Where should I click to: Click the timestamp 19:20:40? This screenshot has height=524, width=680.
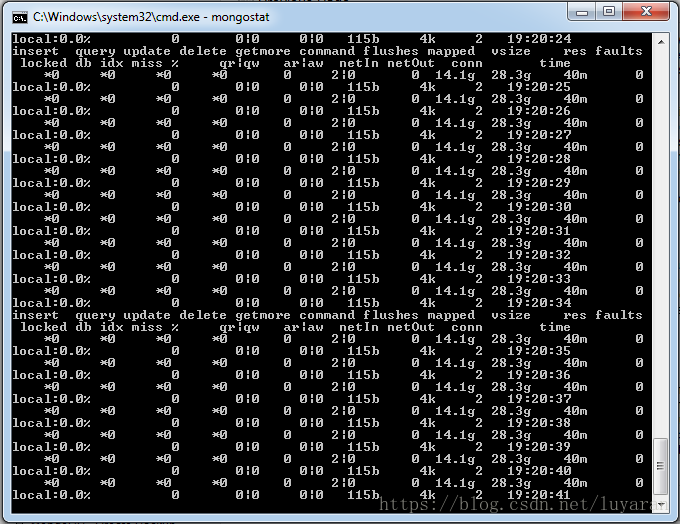[539, 471]
